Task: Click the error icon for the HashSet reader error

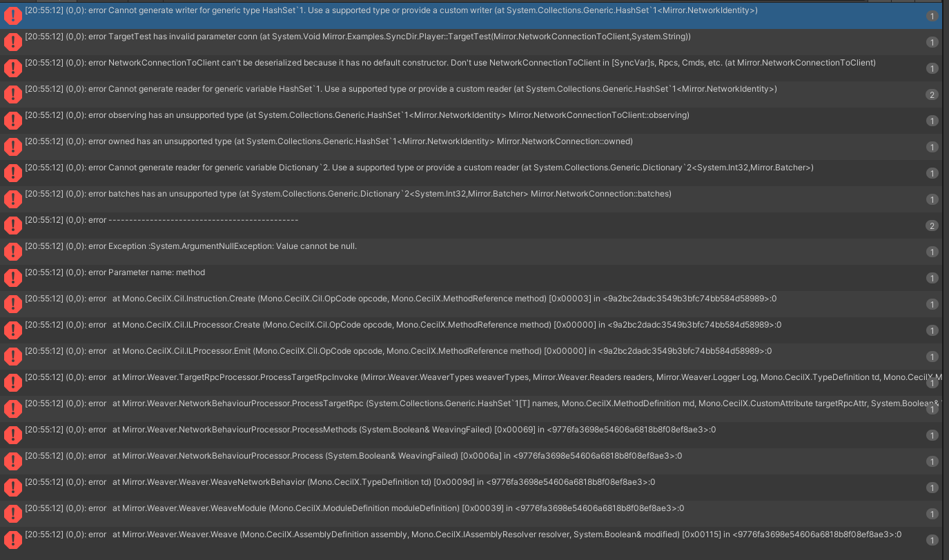Action: [12, 94]
